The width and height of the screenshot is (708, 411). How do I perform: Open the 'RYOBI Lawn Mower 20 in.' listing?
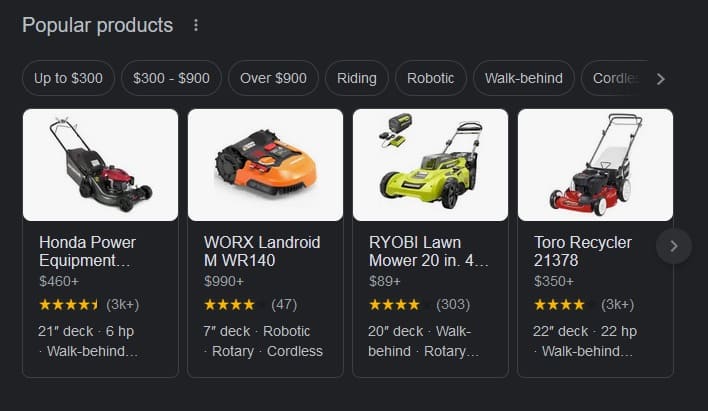tap(428, 251)
